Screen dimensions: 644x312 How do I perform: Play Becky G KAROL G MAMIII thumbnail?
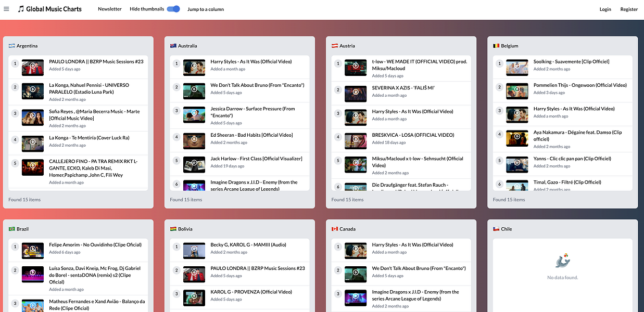coord(194,250)
